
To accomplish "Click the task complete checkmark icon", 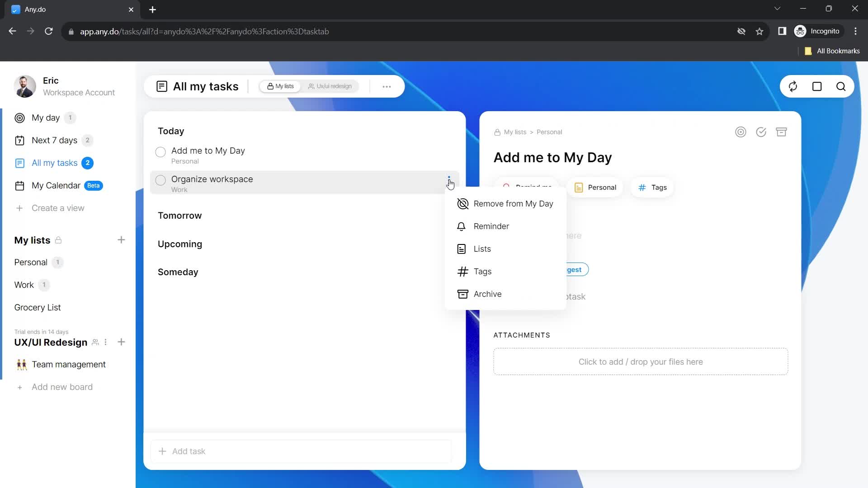I will 762,131.
